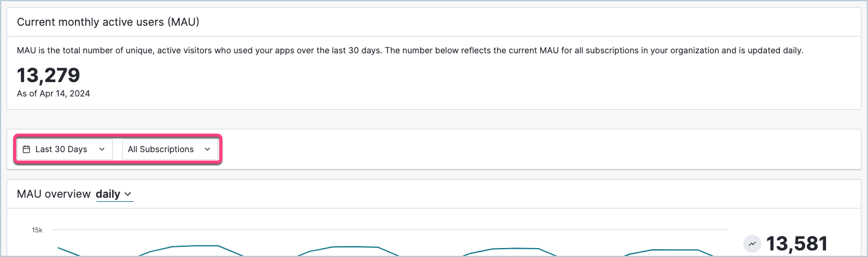Click the 13,581 value beside the chart
The image size is (868, 257).
(x=797, y=244)
